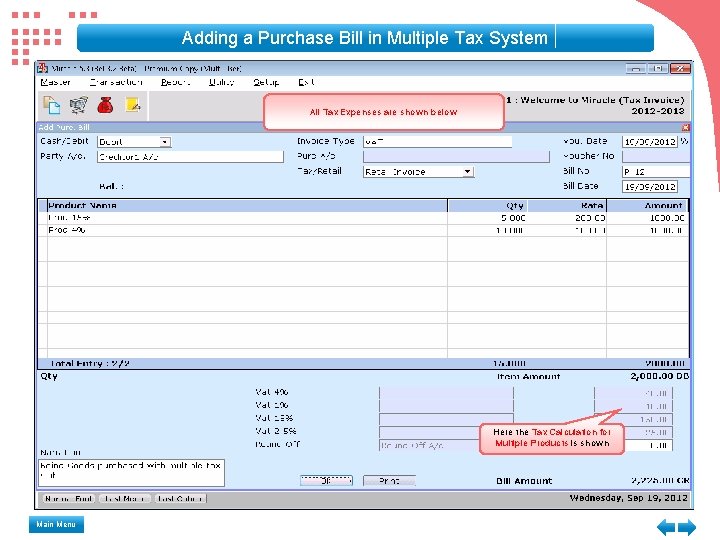
Task: Click the Vat 15% label
Action: coord(274,418)
